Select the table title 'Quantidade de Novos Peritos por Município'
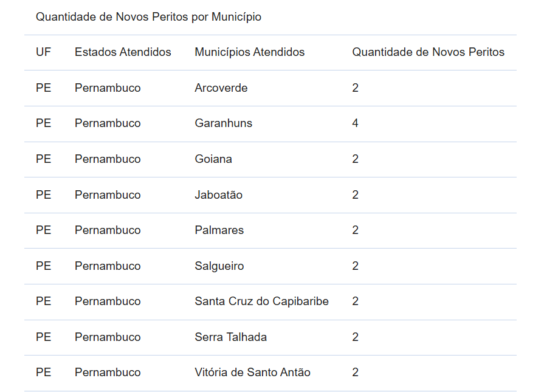Image resolution: width=544 pixels, height=392 pixels. pos(148,17)
